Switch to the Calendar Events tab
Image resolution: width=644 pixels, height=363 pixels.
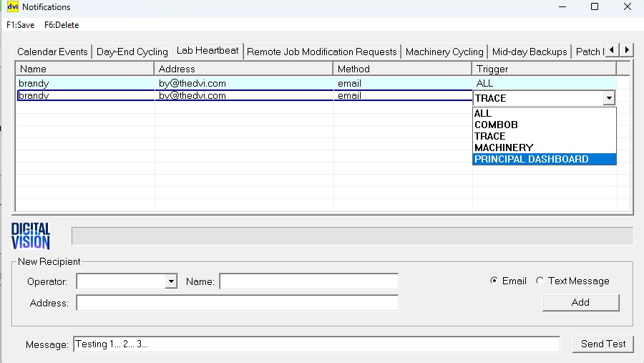pyautogui.click(x=52, y=52)
